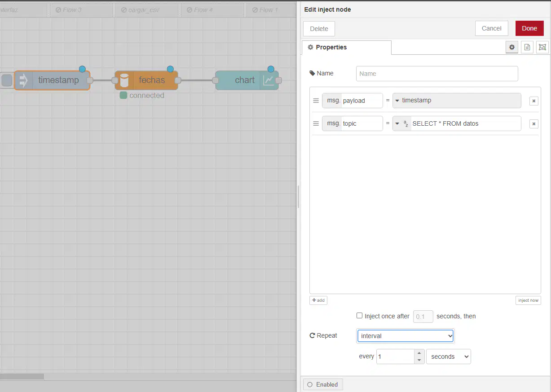Click the Cancel button

pos(491,28)
